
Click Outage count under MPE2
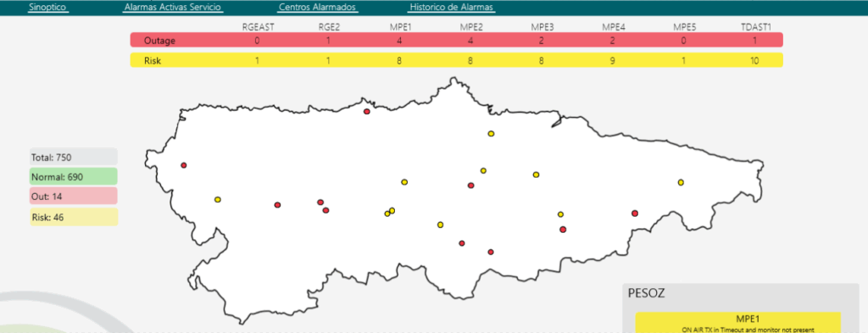coord(470,41)
